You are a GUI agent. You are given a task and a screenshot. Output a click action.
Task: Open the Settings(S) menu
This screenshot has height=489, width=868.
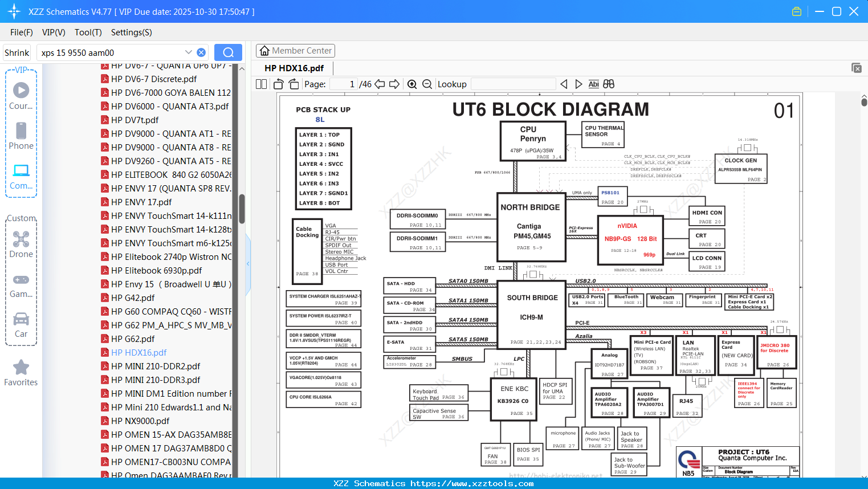(x=131, y=32)
